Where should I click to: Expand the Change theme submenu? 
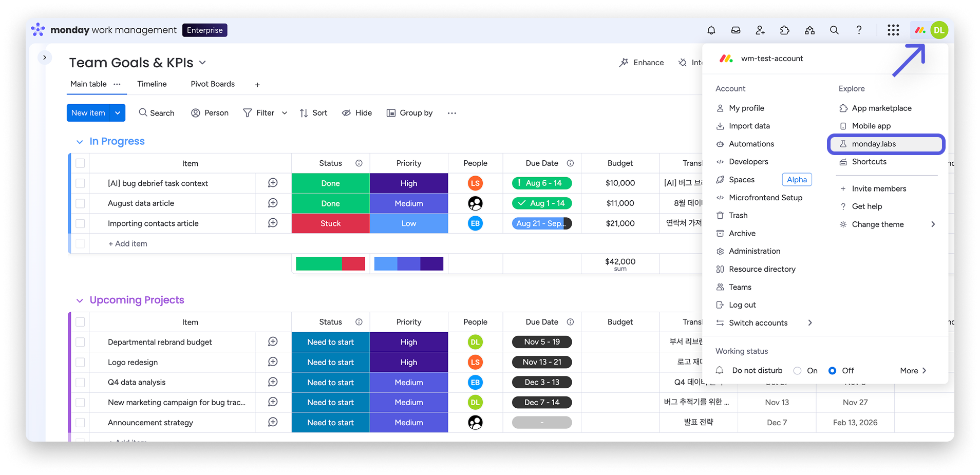point(933,224)
